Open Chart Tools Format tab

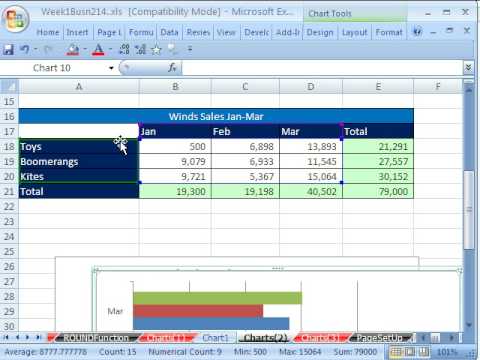click(x=389, y=32)
